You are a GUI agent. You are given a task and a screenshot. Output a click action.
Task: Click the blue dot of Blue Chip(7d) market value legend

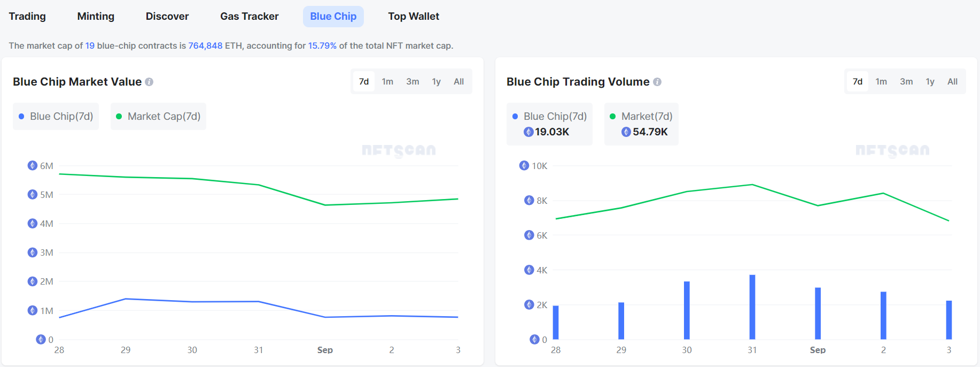pos(21,117)
